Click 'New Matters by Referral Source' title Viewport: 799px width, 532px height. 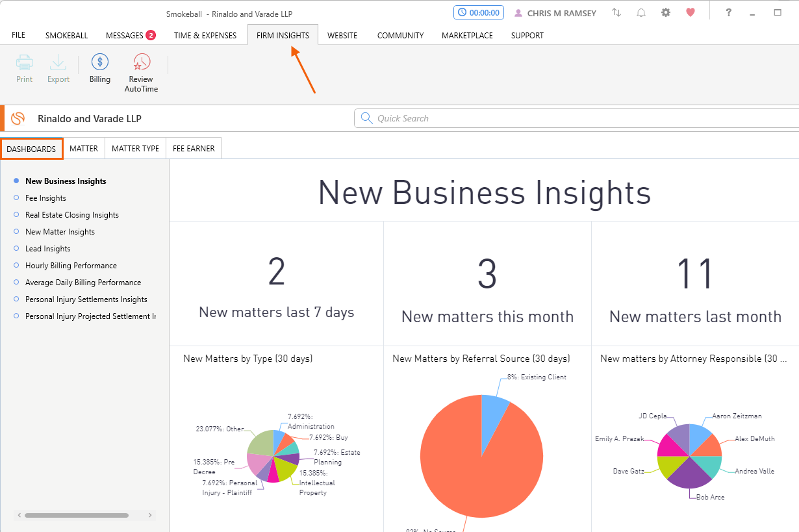click(x=481, y=359)
